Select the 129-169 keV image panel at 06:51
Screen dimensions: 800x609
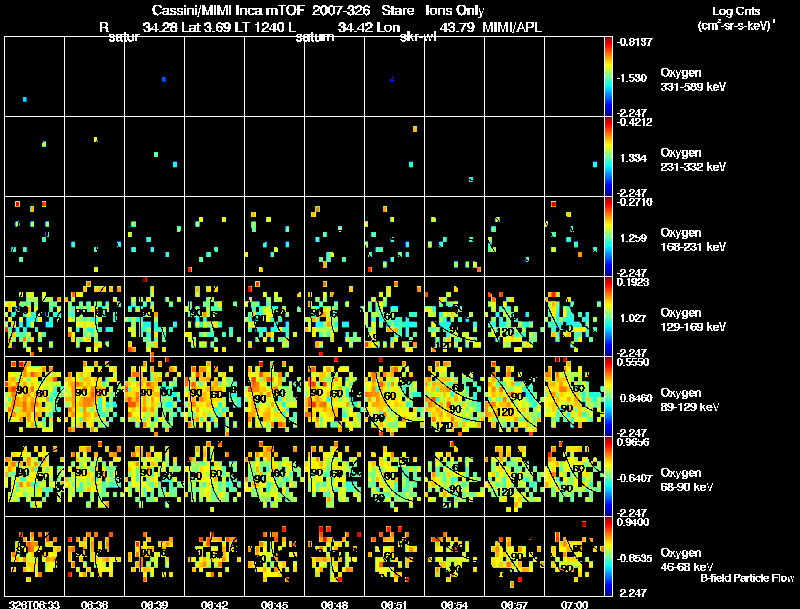[394, 316]
